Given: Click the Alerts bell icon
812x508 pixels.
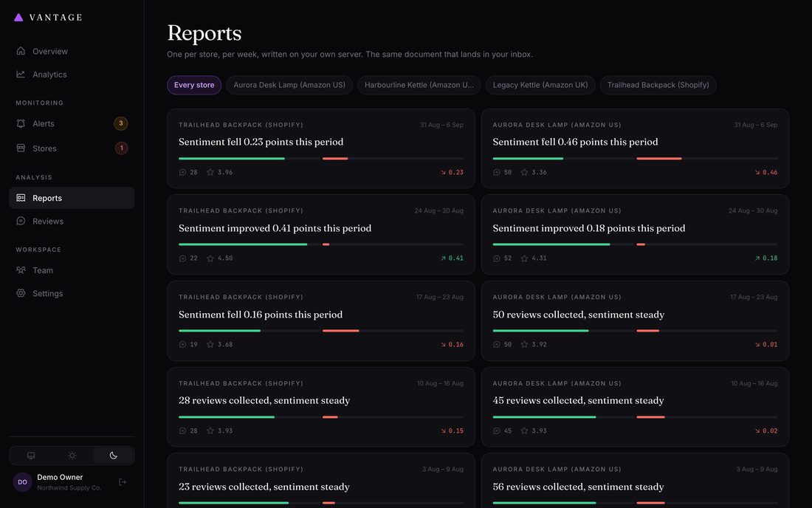Looking at the screenshot, I should coord(21,123).
